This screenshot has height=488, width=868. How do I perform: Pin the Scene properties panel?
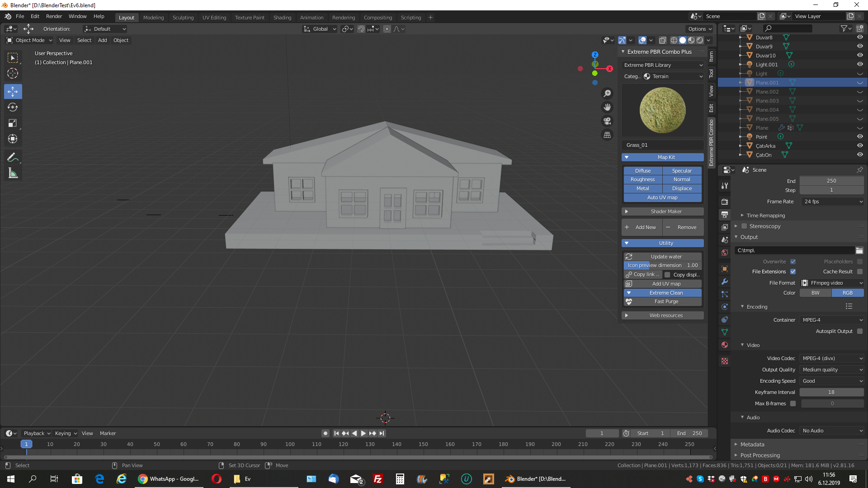[859, 170]
